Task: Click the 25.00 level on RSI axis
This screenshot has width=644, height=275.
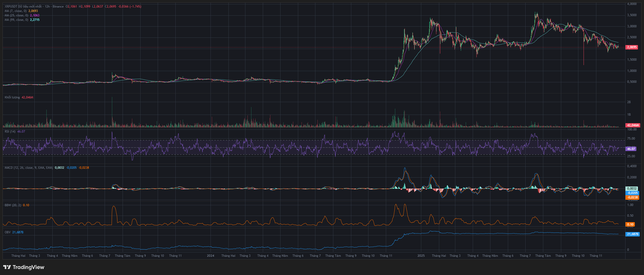Action: [x=632, y=156]
